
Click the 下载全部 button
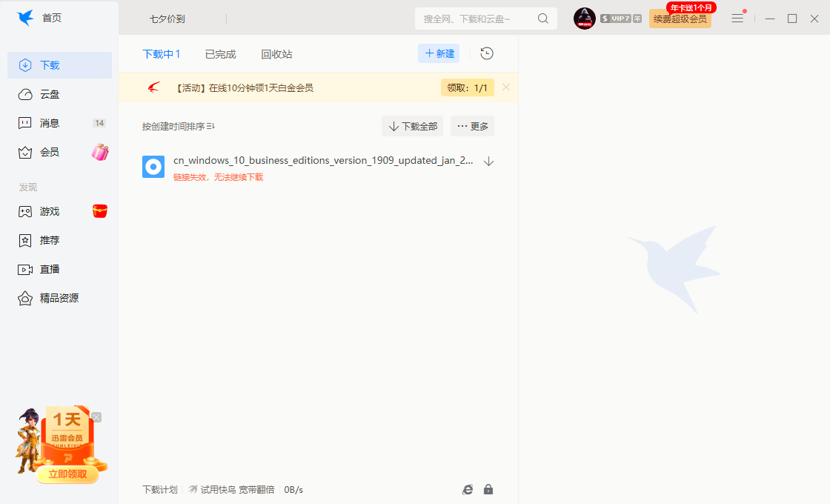click(412, 126)
